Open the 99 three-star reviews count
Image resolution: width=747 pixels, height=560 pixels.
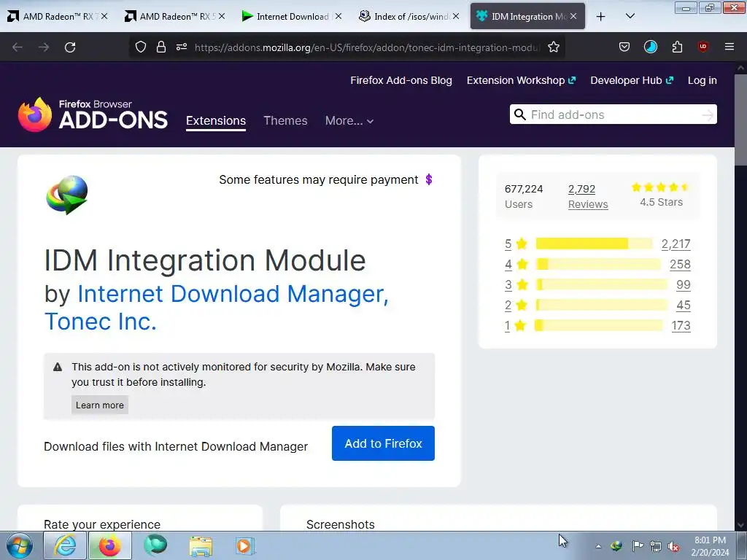point(683,285)
